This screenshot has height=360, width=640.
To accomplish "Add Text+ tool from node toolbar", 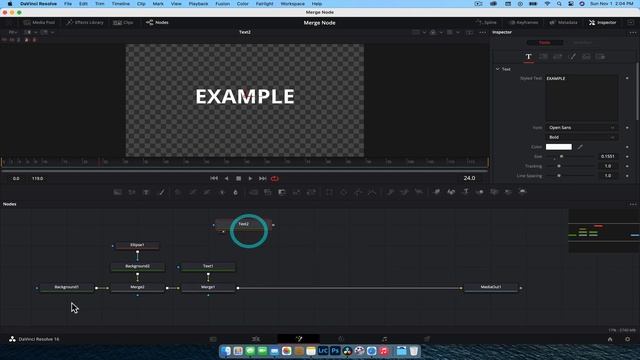I will (146, 192).
